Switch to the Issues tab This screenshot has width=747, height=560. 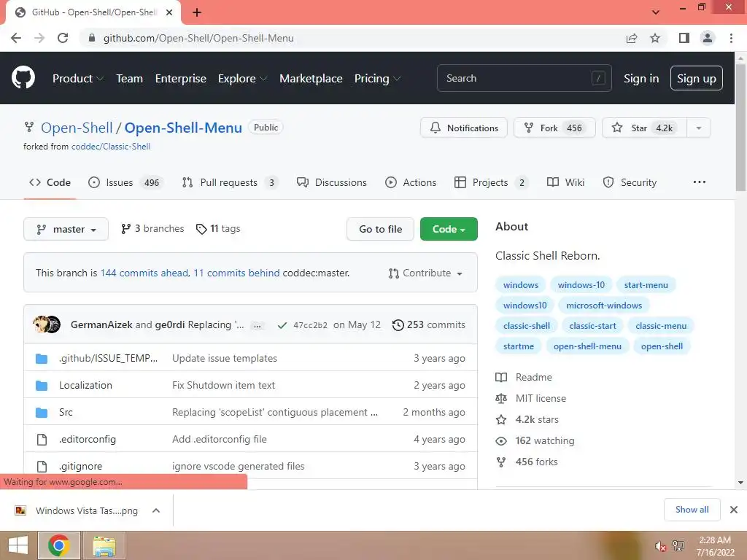pyautogui.click(x=126, y=182)
